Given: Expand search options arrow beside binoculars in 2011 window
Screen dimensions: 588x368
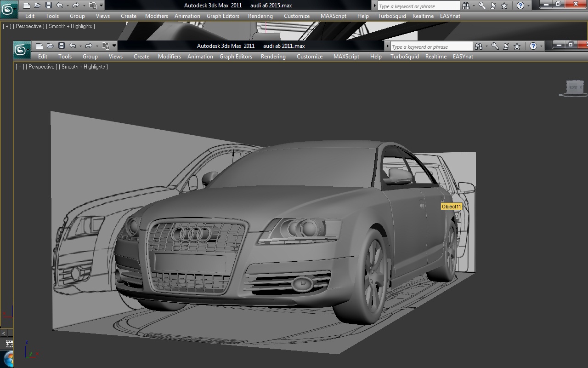Looking at the screenshot, I should point(486,46).
